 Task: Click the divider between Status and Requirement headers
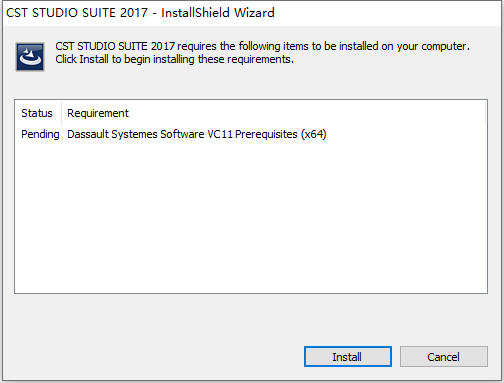tap(61, 113)
